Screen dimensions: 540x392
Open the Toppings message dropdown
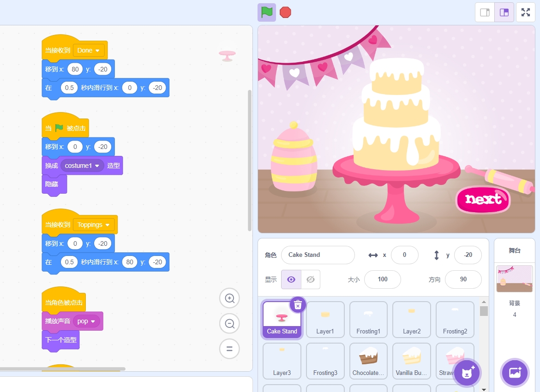pos(95,225)
